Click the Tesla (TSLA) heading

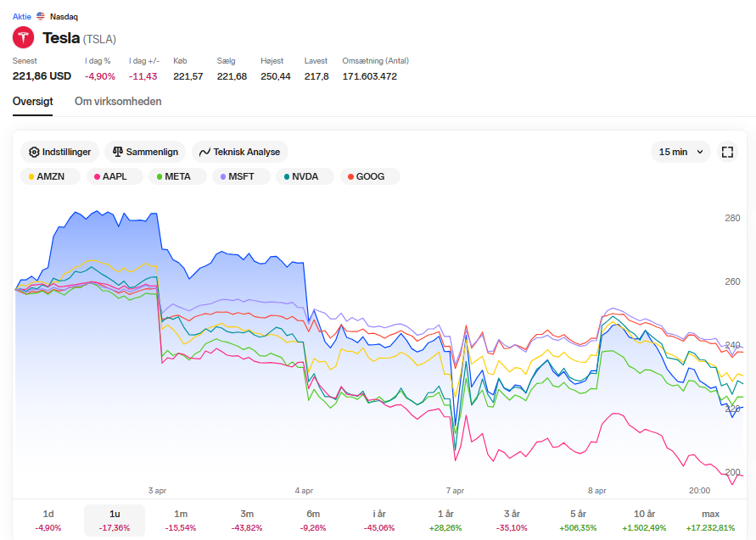80,38
